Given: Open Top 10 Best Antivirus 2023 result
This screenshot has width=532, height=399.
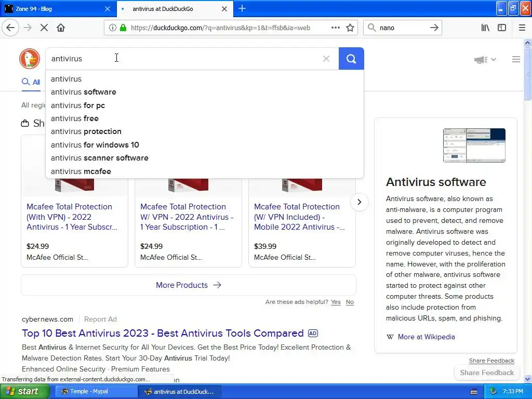Looking at the screenshot, I should 163,333.
